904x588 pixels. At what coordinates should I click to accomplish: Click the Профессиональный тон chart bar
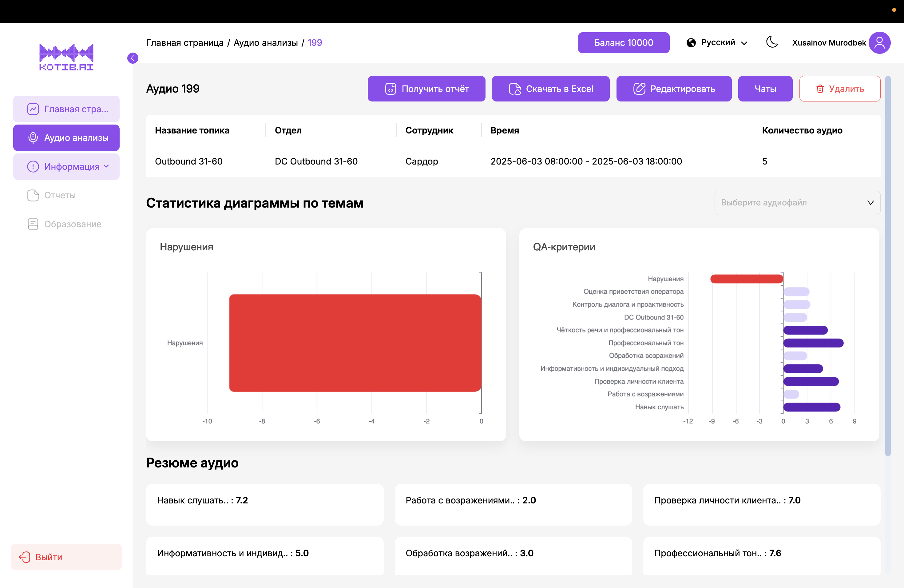813,343
